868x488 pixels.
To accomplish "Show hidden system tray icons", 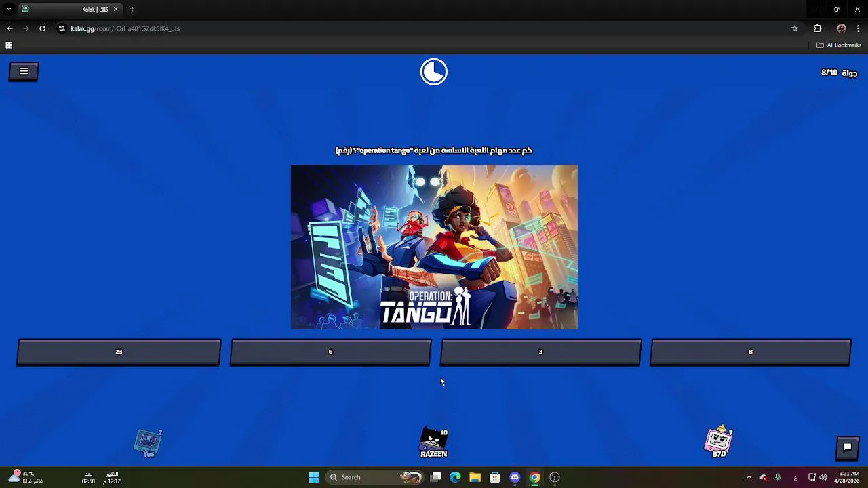I will pos(749,477).
